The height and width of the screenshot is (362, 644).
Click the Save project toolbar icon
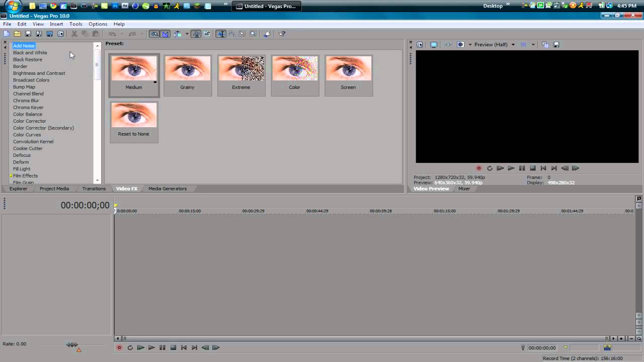pyautogui.click(x=28, y=34)
